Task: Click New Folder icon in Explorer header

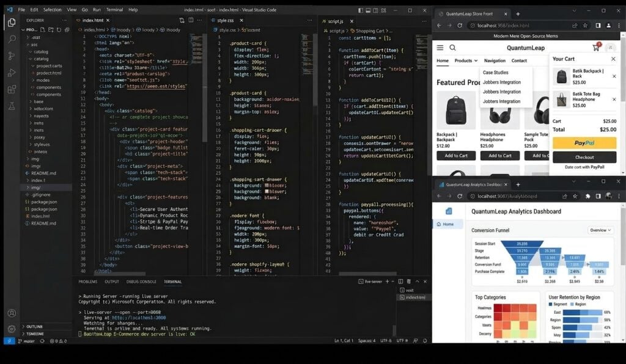Action: tap(51, 29)
